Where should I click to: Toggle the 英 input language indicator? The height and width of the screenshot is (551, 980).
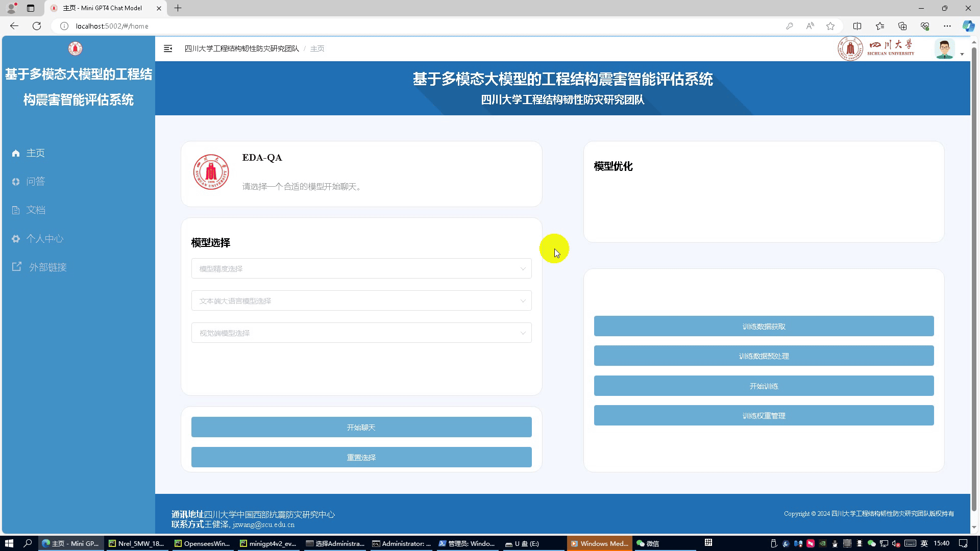(924, 543)
